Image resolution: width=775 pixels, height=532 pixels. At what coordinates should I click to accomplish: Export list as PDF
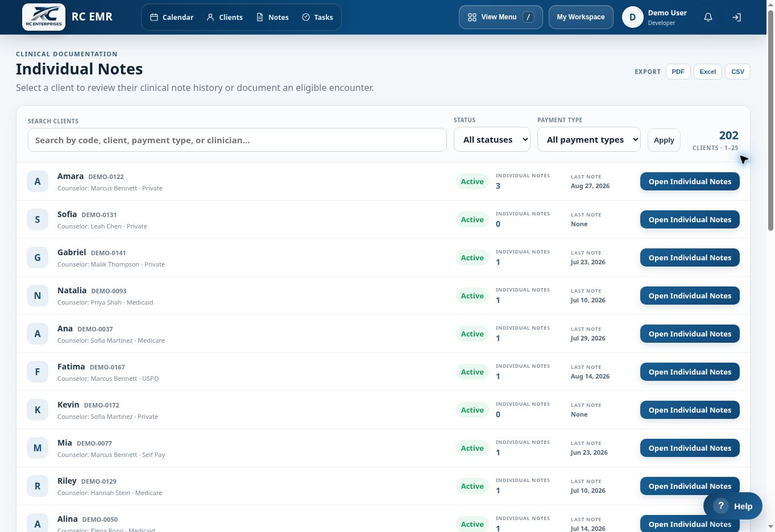678,72
